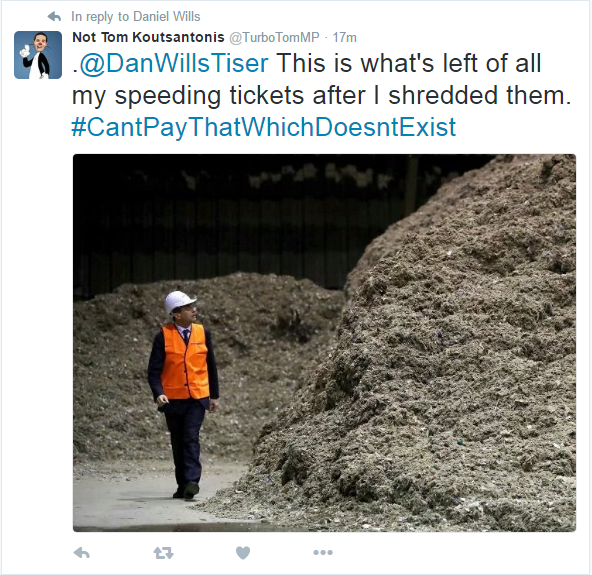
Task: Open the caricature profile avatar
Action: 38,55
